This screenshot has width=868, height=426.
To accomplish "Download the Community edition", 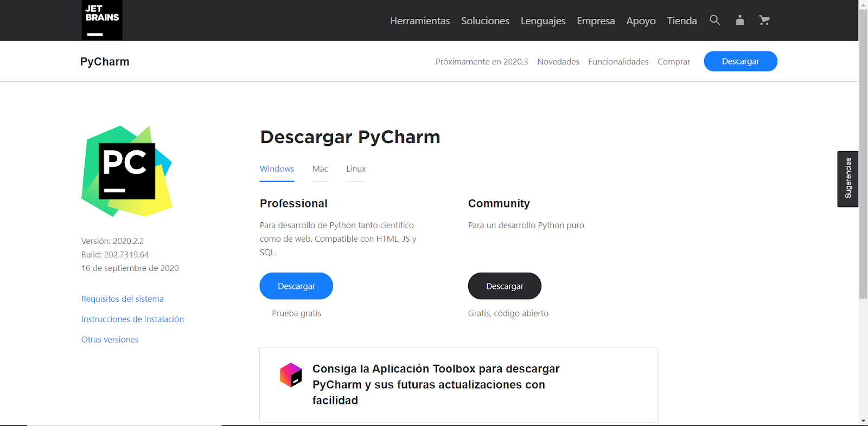I will (505, 286).
